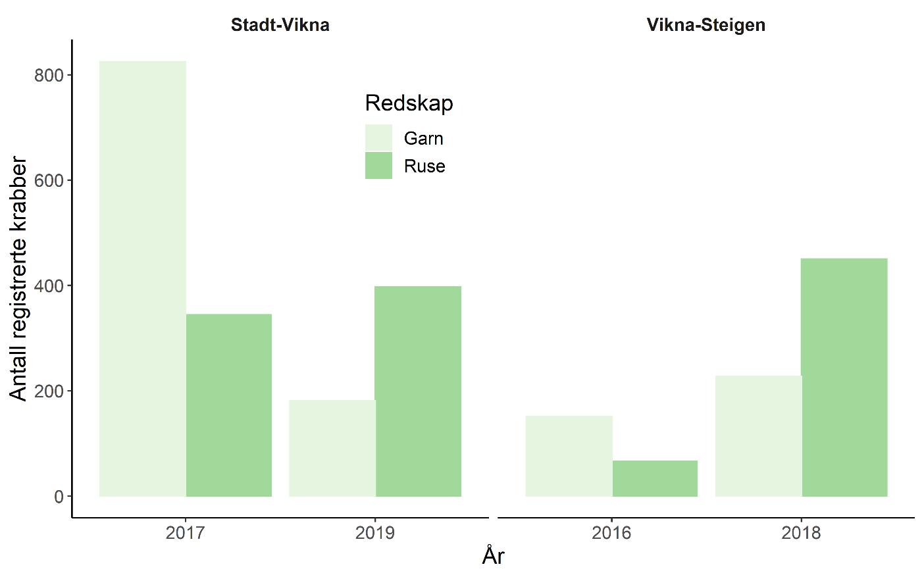Click the 2019 Ruse bar in Stadt-Vikna
Image resolution: width=924 pixels, height=577 pixels.
pyautogui.click(x=418, y=391)
